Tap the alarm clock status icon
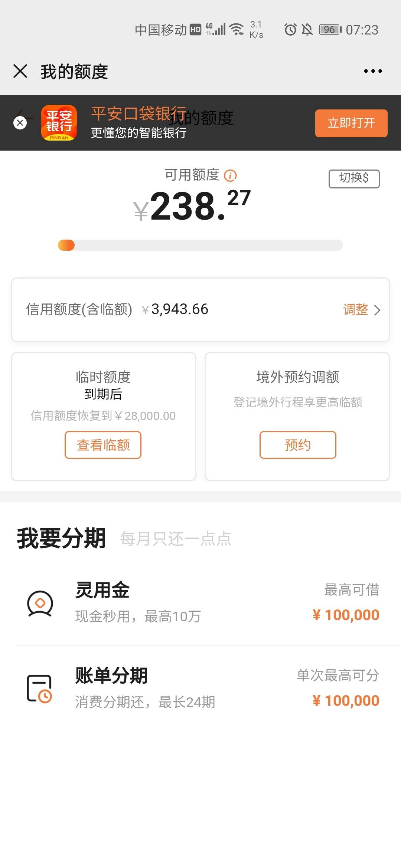 pyautogui.click(x=290, y=29)
